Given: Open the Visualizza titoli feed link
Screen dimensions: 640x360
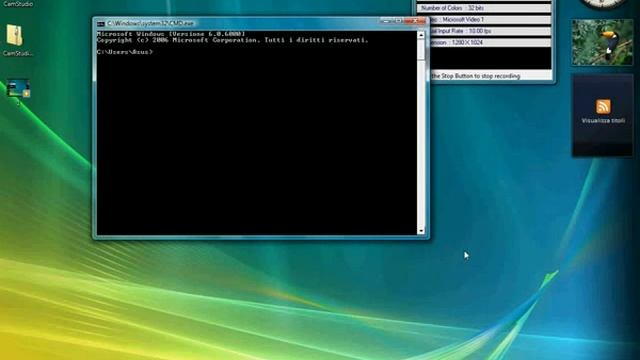Looking at the screenshot, I should (603, 121).
